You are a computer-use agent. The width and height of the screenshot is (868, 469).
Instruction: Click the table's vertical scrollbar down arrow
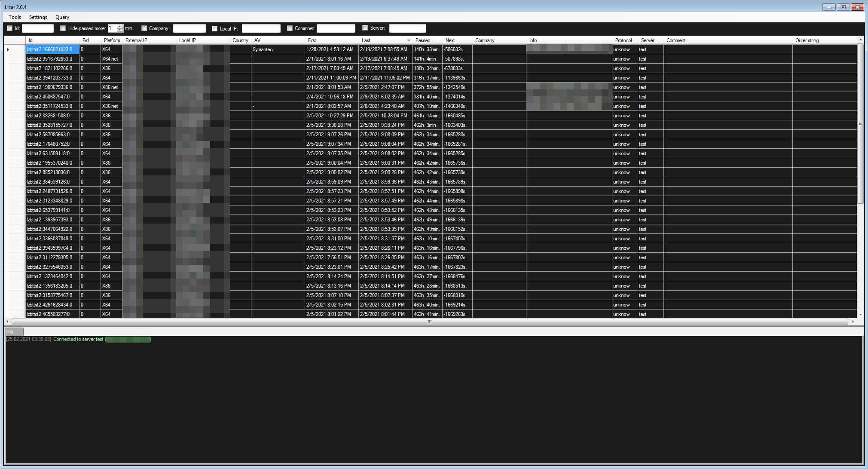pos(860,315)
